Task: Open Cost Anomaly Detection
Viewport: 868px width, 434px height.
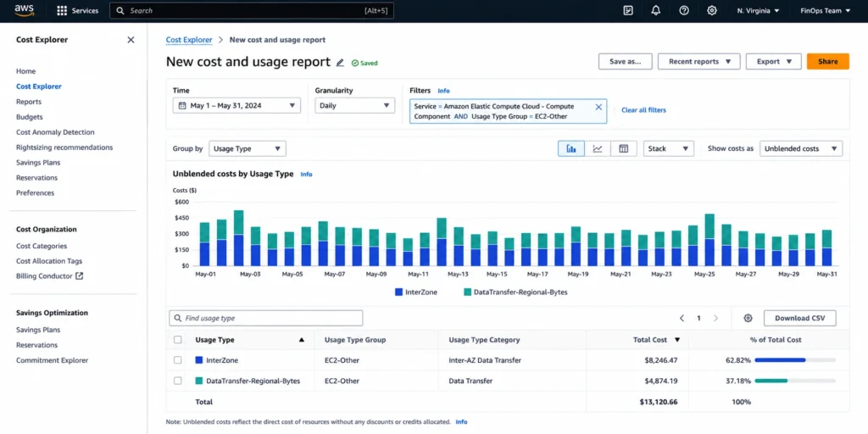Action: click(55, 132)
